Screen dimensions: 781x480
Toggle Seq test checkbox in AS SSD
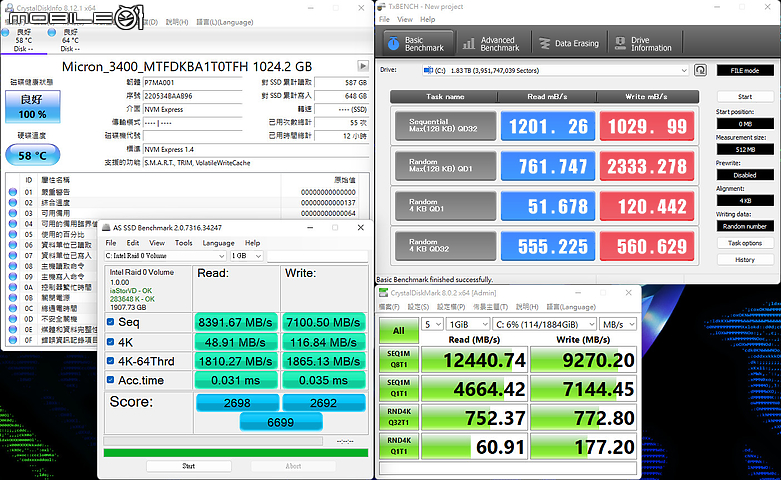pos(111,322)
